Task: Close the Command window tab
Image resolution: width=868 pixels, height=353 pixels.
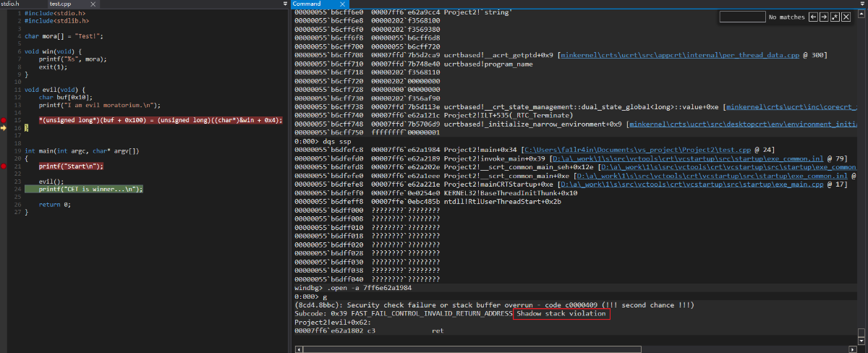Action: click(x=342, y=4)
